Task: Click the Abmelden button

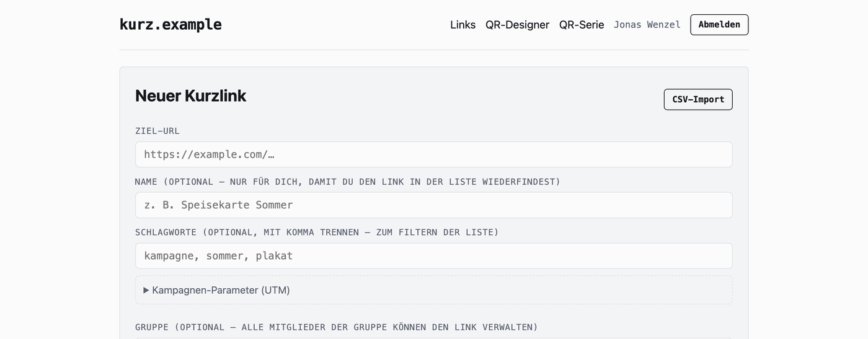Action: coord(719,25)
